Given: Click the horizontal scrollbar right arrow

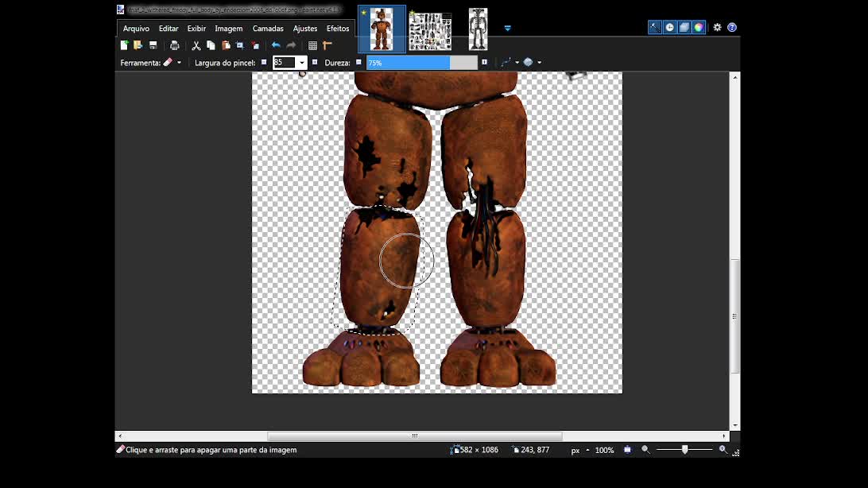Looking at the screenshot, I should point(724,436).
